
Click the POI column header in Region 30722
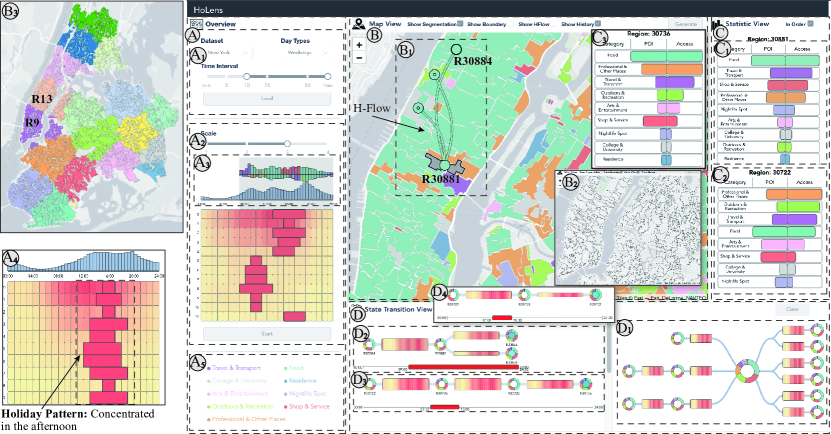tap(770, 182)
